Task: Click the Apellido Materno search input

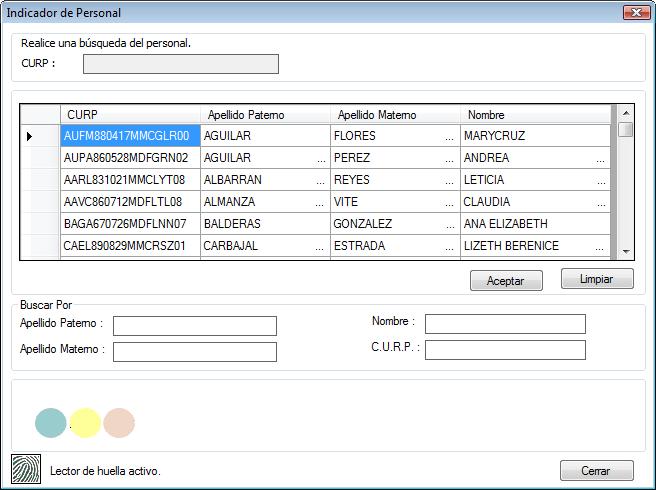Action: pyautogui.click(x=195, y=352)
